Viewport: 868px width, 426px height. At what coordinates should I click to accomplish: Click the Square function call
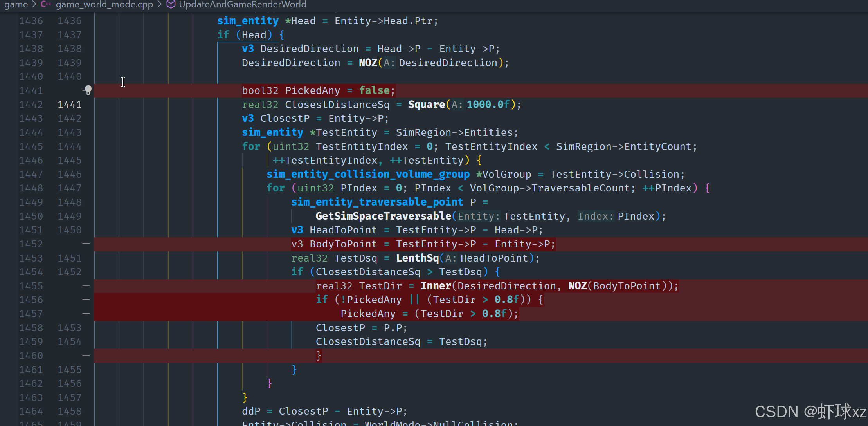[x=426, y=105]
